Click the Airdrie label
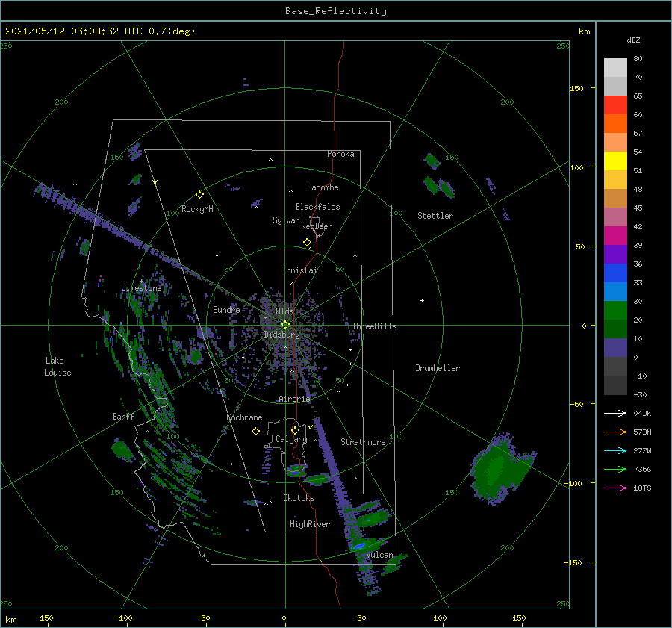672x628 pixels. point(294,399)
